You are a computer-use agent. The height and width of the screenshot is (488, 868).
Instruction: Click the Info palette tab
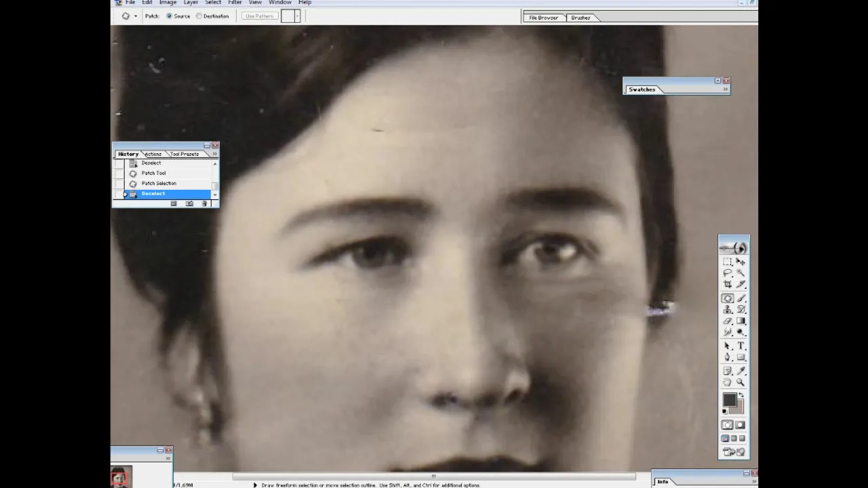click(663, 482)
